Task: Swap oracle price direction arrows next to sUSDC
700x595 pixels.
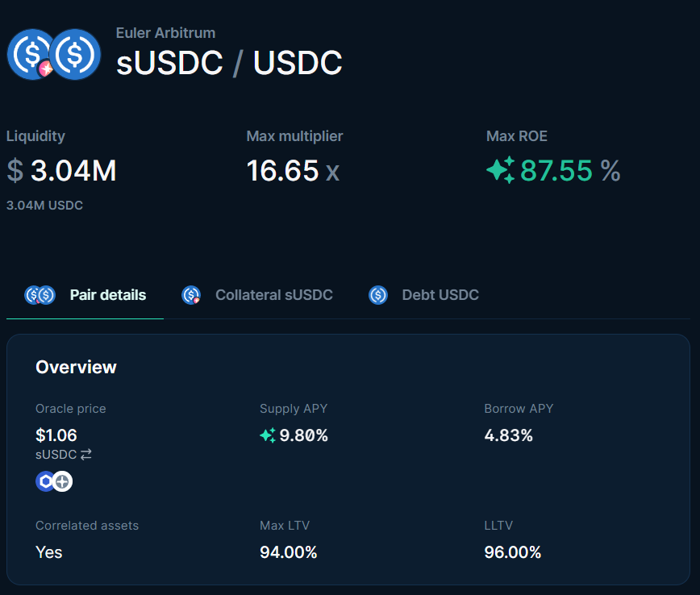Action: pos(86,455)
